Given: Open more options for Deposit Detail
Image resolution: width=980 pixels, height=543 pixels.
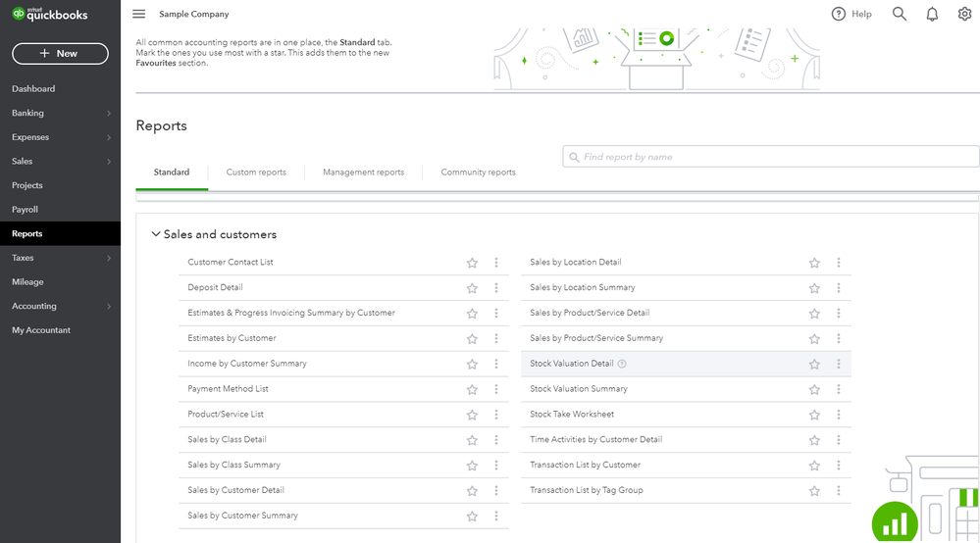Looking at the screenshot, I should pyautogui.click(x=496, y=288).
